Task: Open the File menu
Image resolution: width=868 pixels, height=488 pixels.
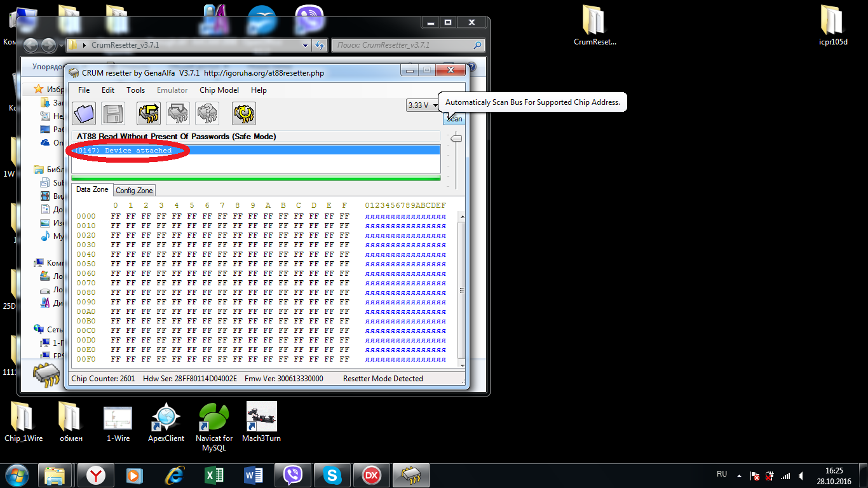Action: pos(84,90)
